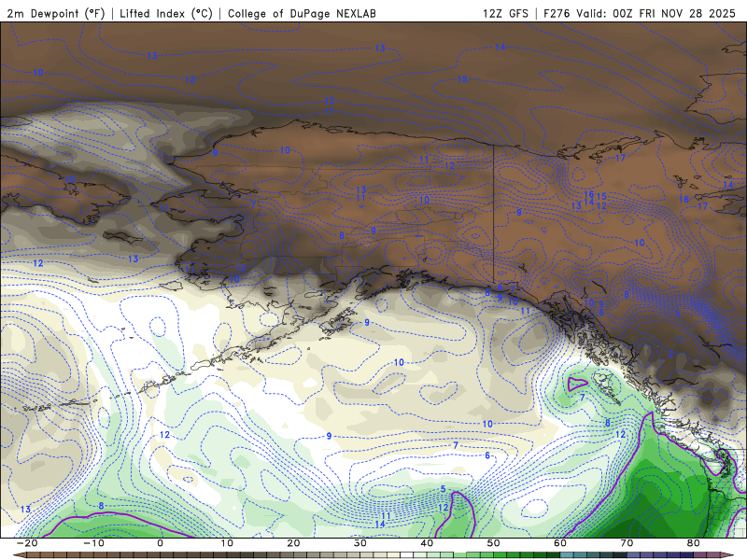Click the "-10" color scale label
The image size is (747, 560).
[93, 543]
